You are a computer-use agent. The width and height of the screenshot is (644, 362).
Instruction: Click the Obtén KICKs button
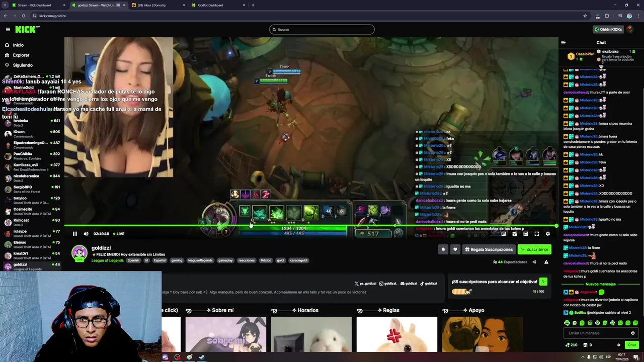[x=608, y=29]
